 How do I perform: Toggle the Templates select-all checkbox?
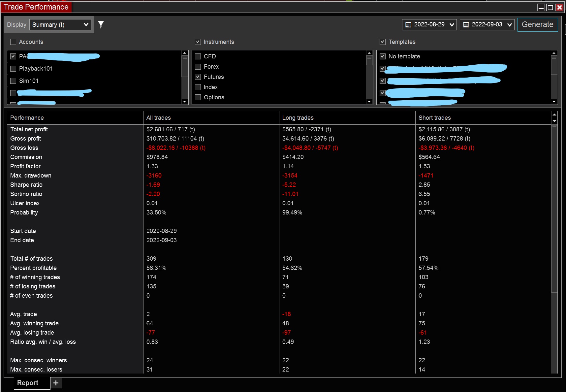tap(383, 42)
